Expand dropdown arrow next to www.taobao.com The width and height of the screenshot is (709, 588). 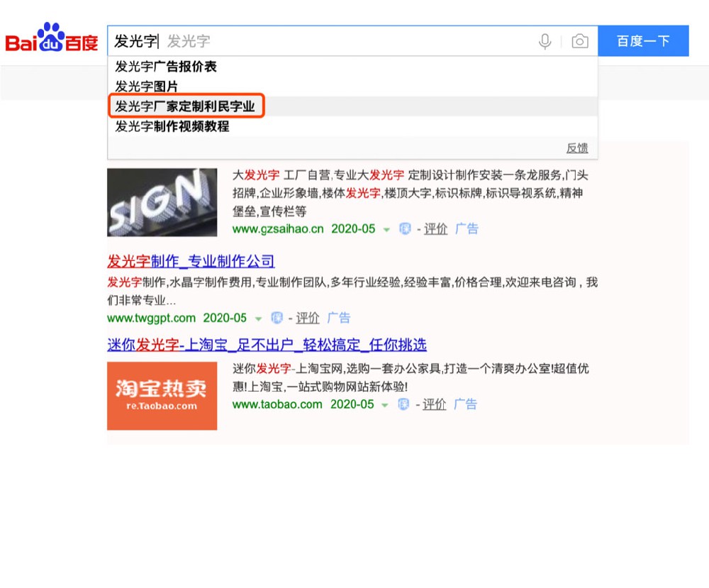click(x=385, y=405)
